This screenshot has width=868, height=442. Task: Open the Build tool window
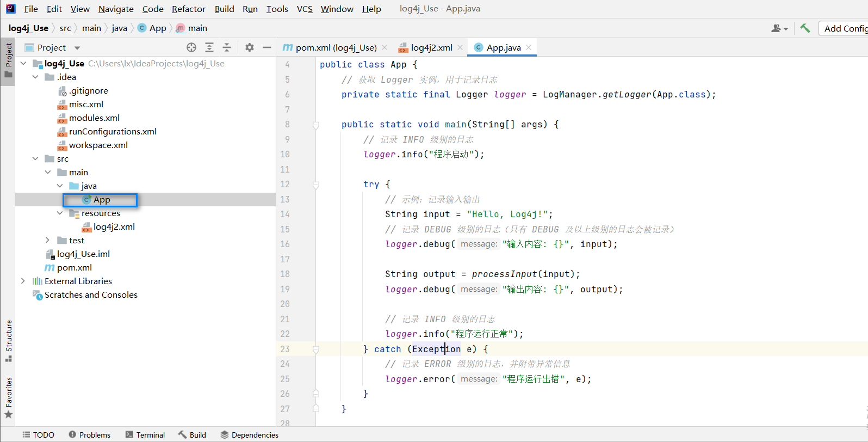click(x=192, y=435)
